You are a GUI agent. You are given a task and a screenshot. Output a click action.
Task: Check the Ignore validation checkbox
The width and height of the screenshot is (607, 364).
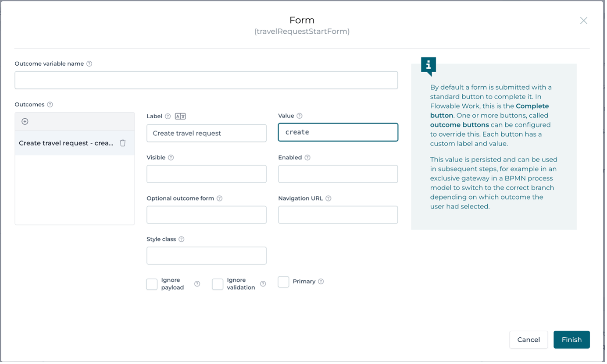218,284
